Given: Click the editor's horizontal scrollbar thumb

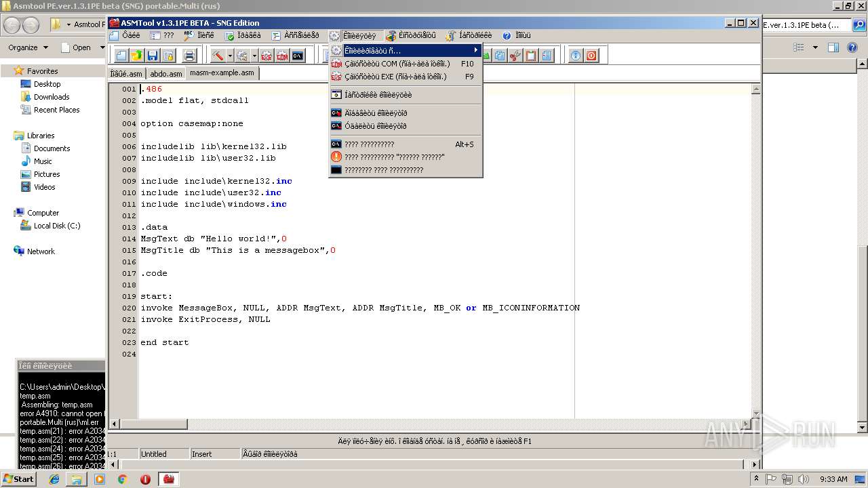Looking at the screenshot, I should tap(153, 424).
